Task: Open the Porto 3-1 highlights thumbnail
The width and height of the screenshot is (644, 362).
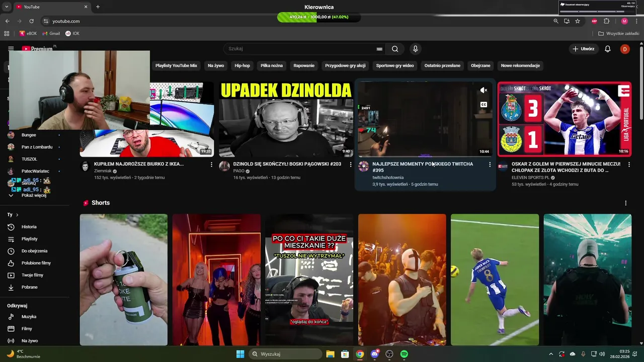Action: pyautogui.click(x=565, y=119)
